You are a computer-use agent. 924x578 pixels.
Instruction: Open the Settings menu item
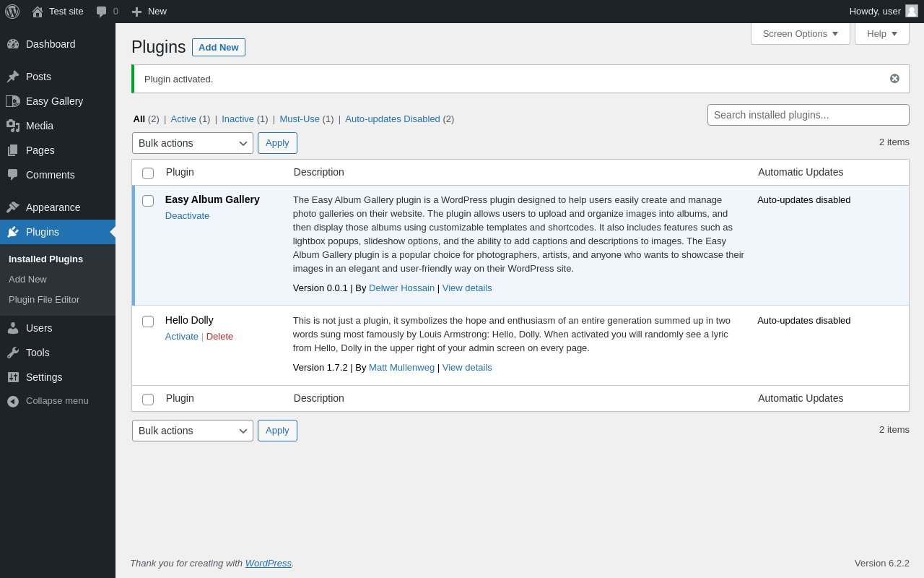coord(58,377)
